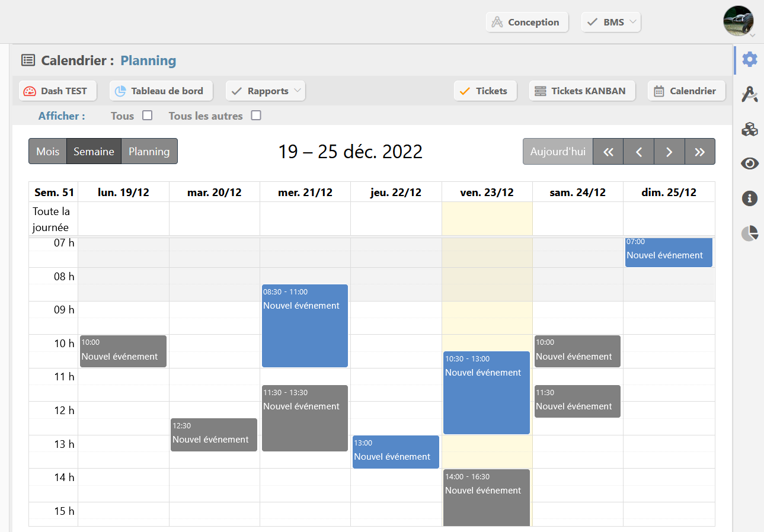Open the Dash TEST dashboard
The height and width of the screenshot is (532, 764).
(55, 91)
